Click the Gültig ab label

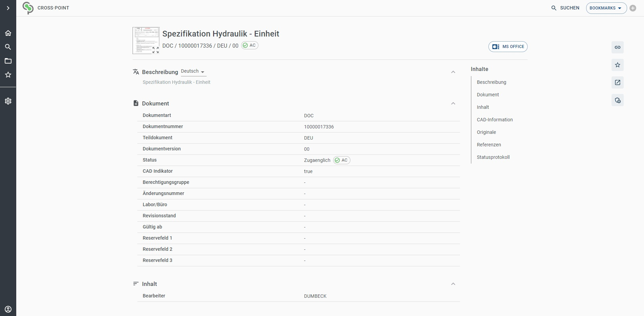[x=152, y=227]
